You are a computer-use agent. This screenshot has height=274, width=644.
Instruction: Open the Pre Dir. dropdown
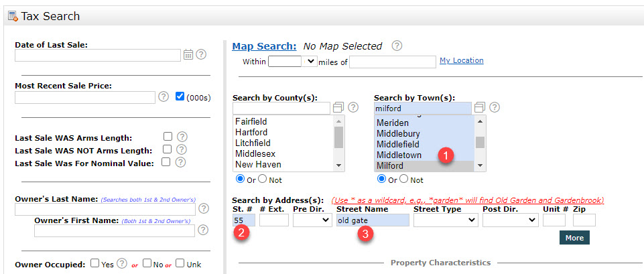pyautogui.click(x=312, y=220)
